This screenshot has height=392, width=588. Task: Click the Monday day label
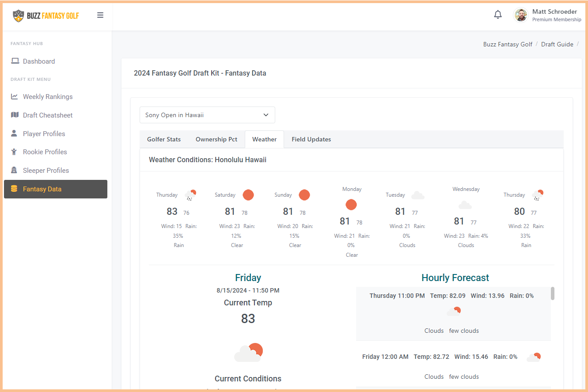coord(352,189)
